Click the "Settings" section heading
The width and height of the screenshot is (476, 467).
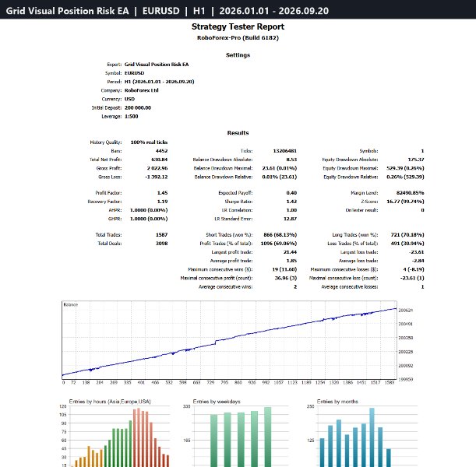(238, 55)
